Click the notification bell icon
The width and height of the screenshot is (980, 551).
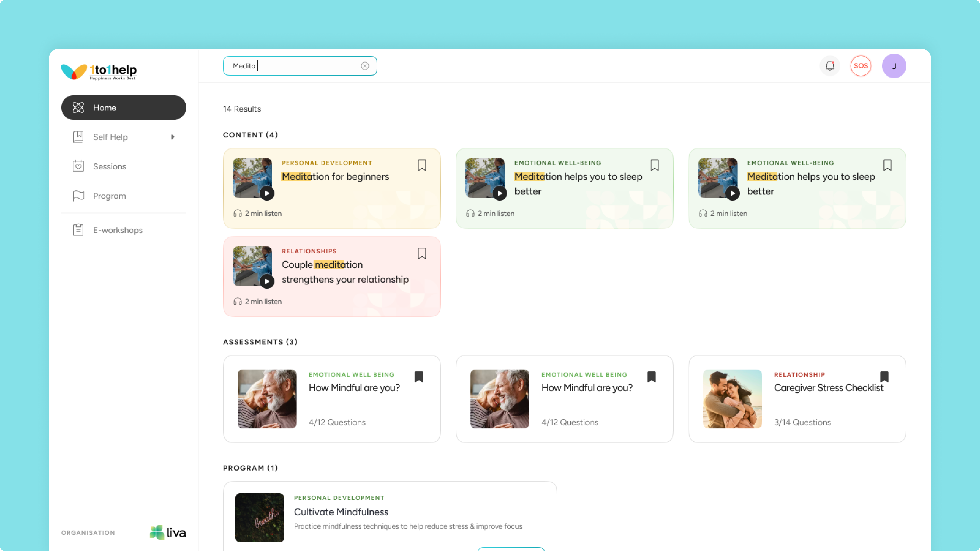830,66
